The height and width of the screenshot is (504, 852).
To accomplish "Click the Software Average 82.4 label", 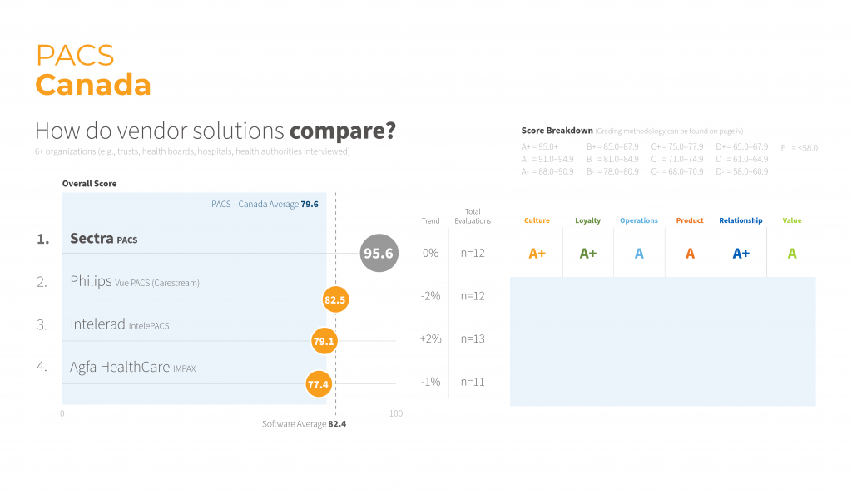I will 304,423.
